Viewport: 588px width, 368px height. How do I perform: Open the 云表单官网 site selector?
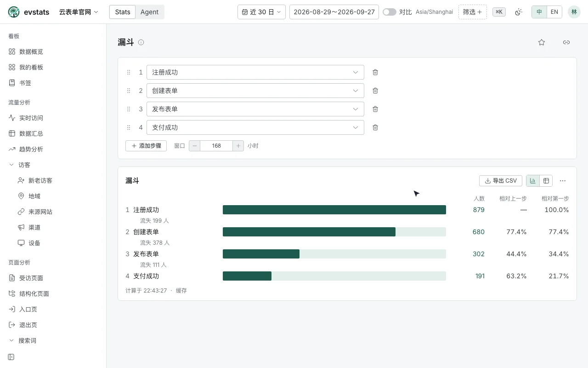pyautogui.click(x=79, y=12)
